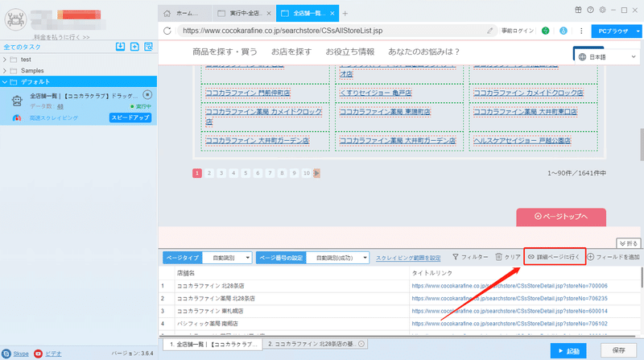644x360 pixels.
Task: Open 商品を探す・買う site menu
Action: [x=225, y=52]
